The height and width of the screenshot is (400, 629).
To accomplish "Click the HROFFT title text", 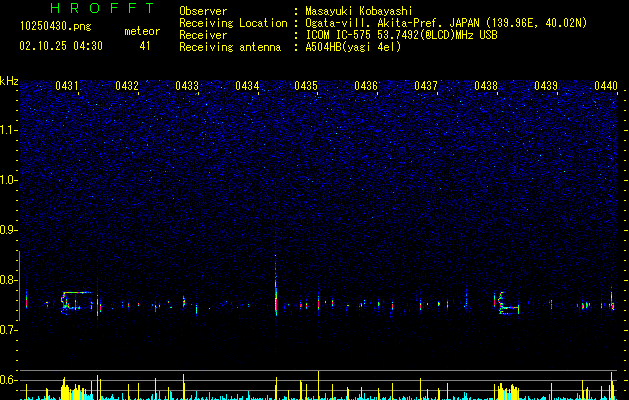I will click(x=103, y=8).
